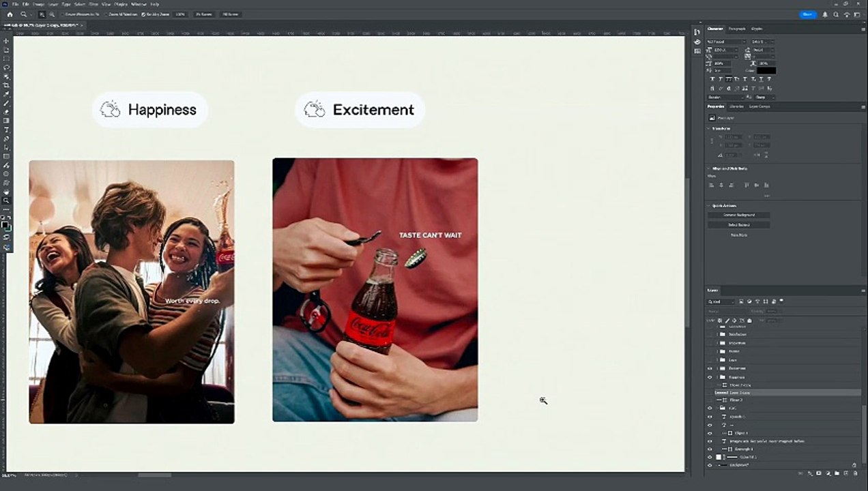The height and width of the screenshot is (491, 868).
Task: Filter layers by adjustment layers
Action: (749, 301)
